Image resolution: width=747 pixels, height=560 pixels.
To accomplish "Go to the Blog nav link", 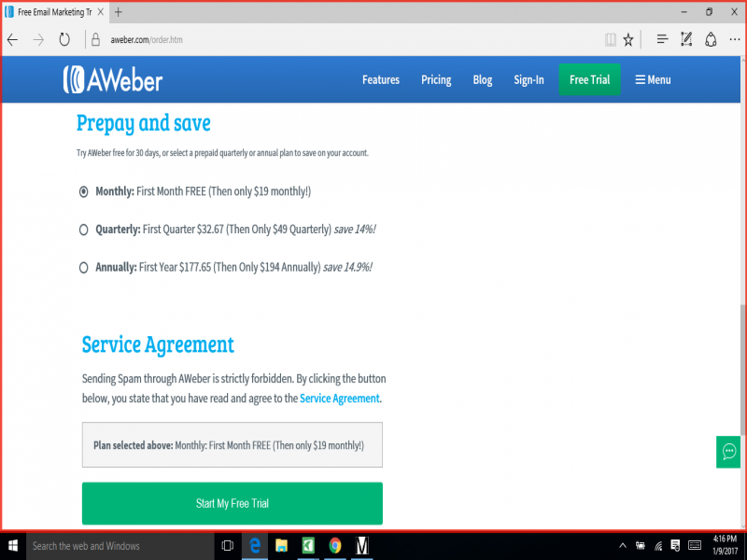I will [x=482, y=79].
